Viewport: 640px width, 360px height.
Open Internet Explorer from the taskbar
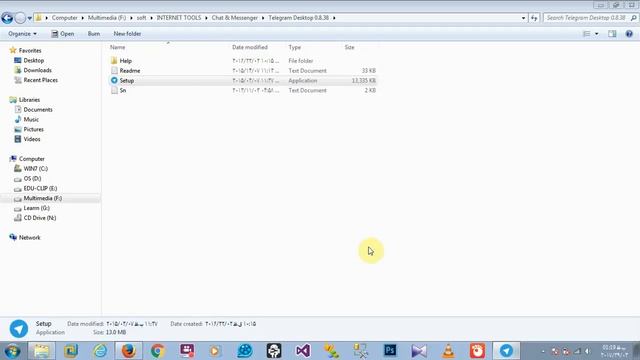click(x=100, y=351)
